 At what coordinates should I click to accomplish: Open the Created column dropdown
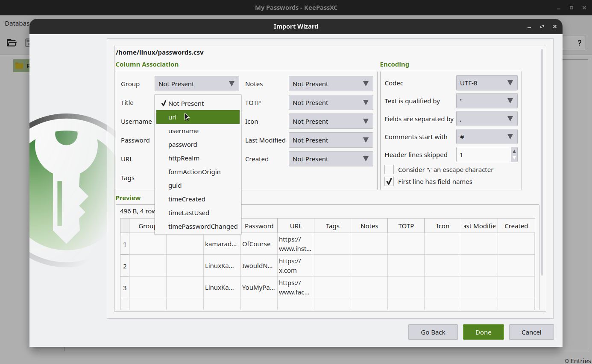coord(331,159)
